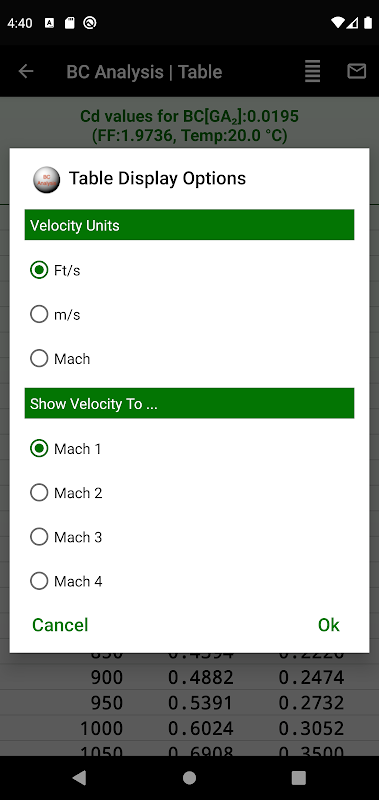This screenshot has height=800, width=379.
Task: Tap the Wi-Fi status bar icon
Action: [x=337, y=22]
